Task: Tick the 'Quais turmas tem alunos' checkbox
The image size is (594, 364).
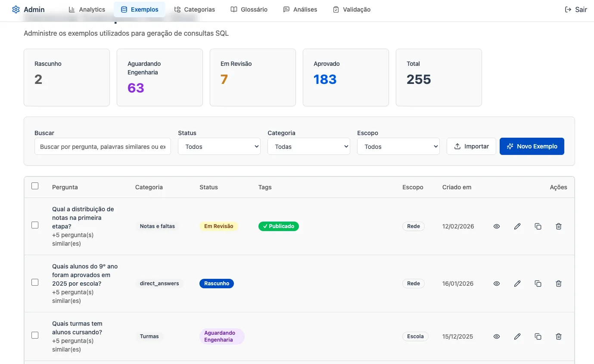Action: coord(35,335)
